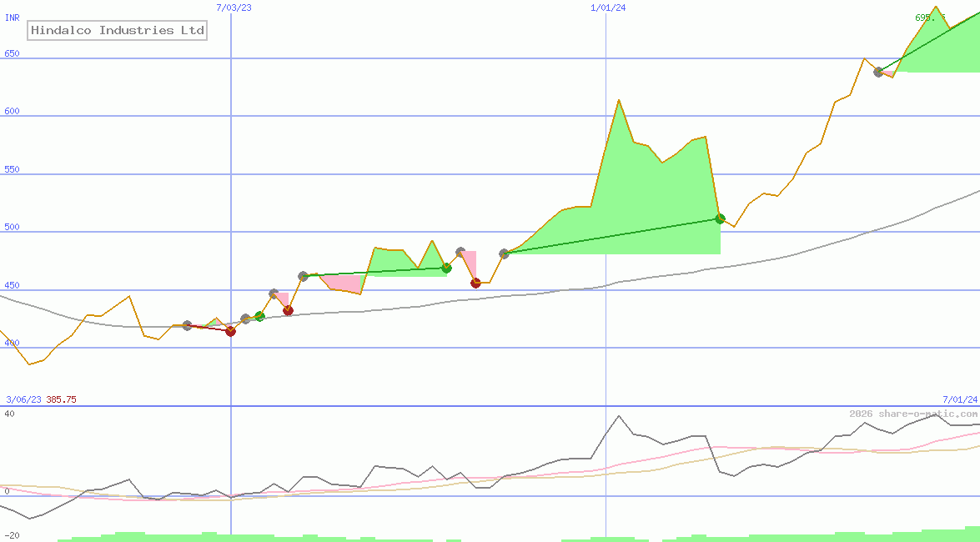Click the 40 scale label on oscillator panel
Viewport: 980px width, 542px height.
tap(8, 412)
